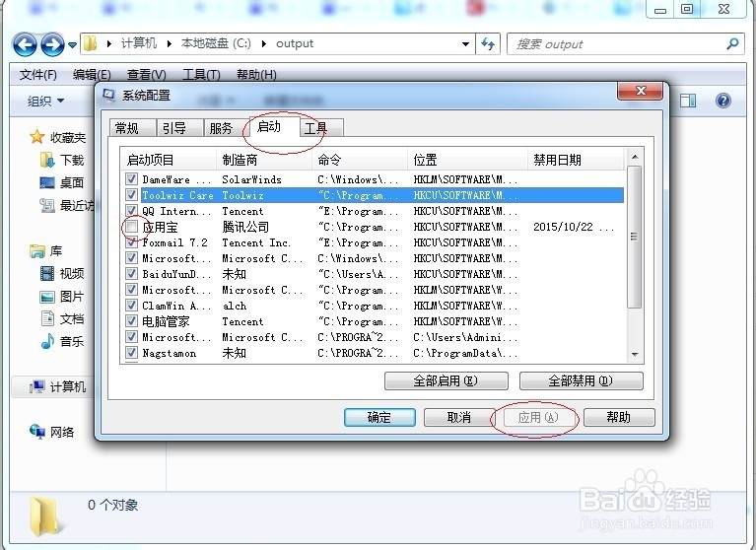Click the 全部禁用(D) button

tap(581, 380)
